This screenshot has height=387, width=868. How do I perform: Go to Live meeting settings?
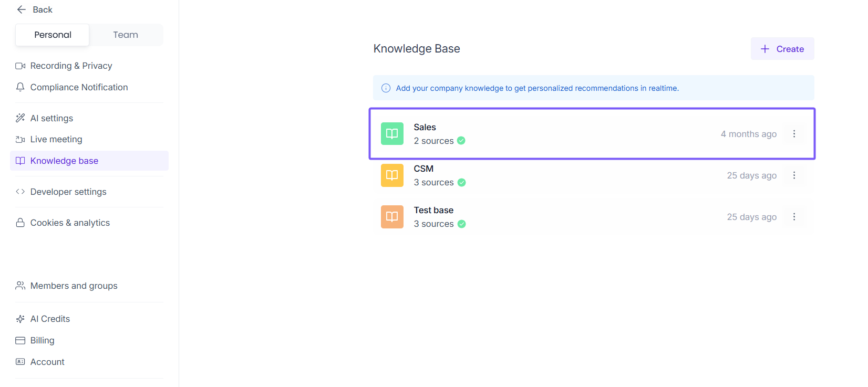pyautogui.click(x=56, y=139)
